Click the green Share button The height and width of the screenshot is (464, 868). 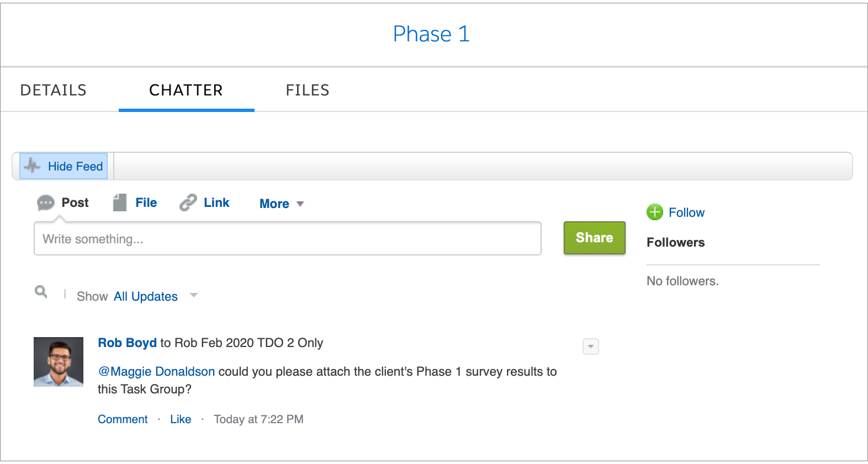[595, 238]
